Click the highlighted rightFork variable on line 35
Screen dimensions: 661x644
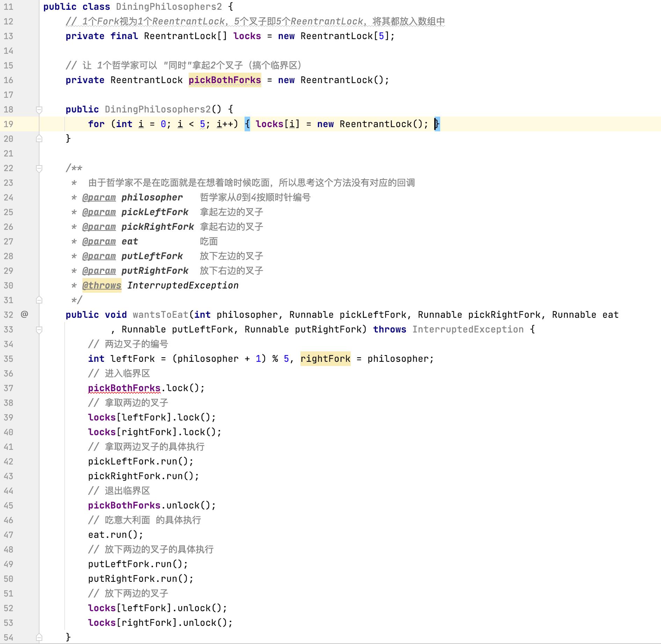325,359
